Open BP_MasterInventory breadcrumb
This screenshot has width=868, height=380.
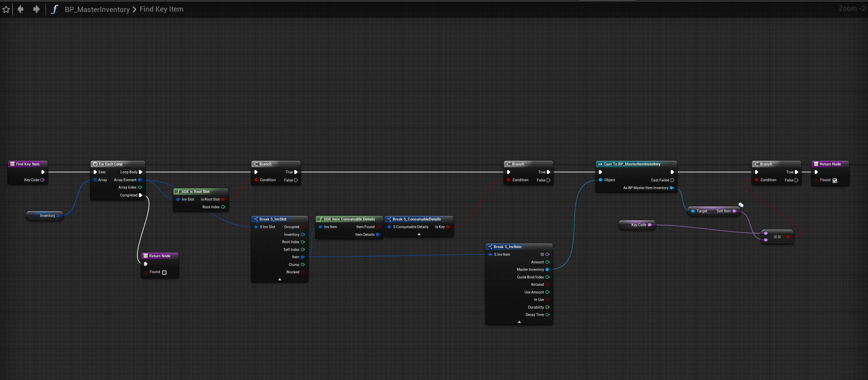pos(97,9)
